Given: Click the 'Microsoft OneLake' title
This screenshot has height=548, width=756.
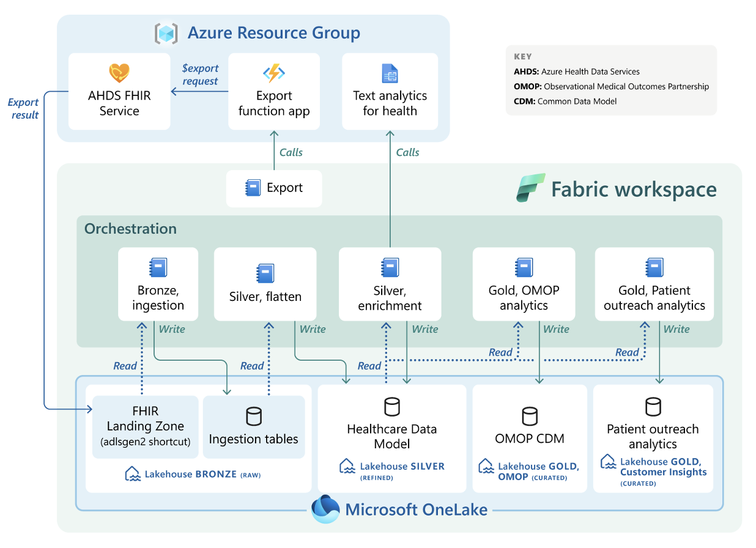Looking at the screenshot, I should 417,509.
